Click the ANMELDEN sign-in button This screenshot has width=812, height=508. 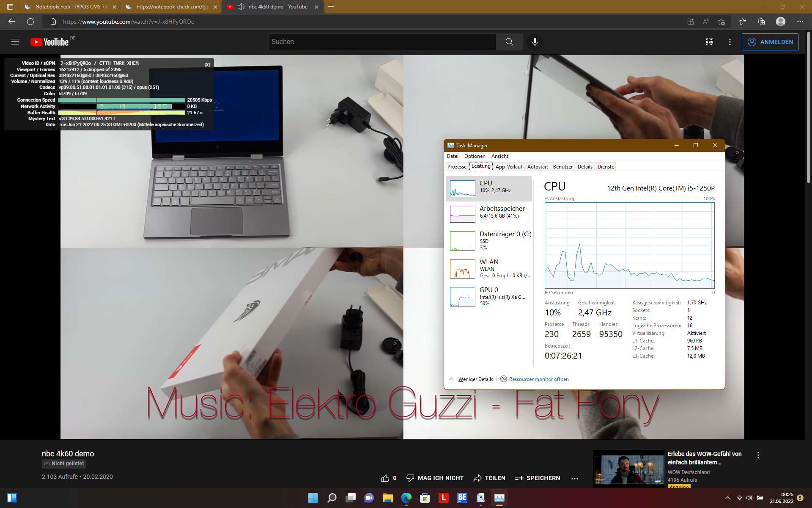pos(770,42)
